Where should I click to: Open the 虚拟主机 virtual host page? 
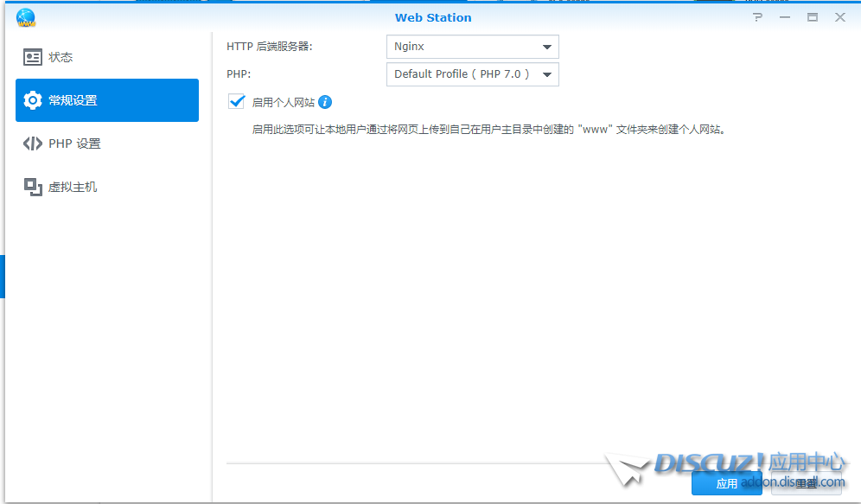click(x=107, y=187)
